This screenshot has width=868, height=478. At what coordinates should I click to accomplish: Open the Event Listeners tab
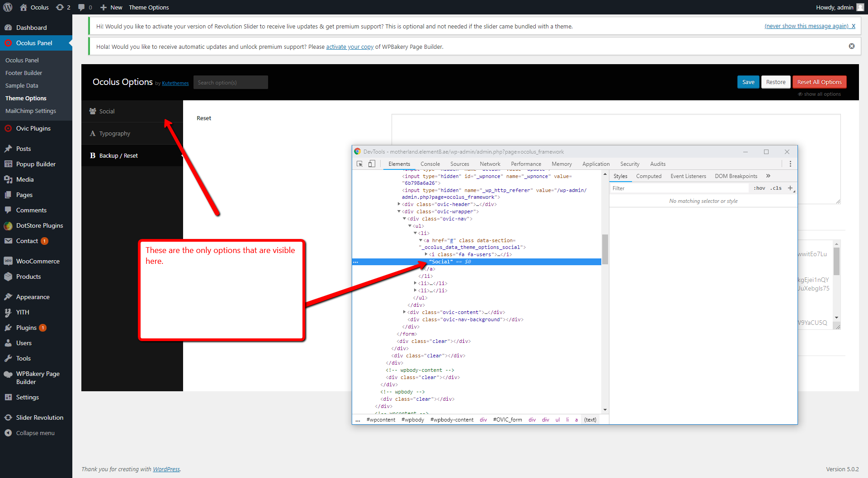(x=688, y=176)
